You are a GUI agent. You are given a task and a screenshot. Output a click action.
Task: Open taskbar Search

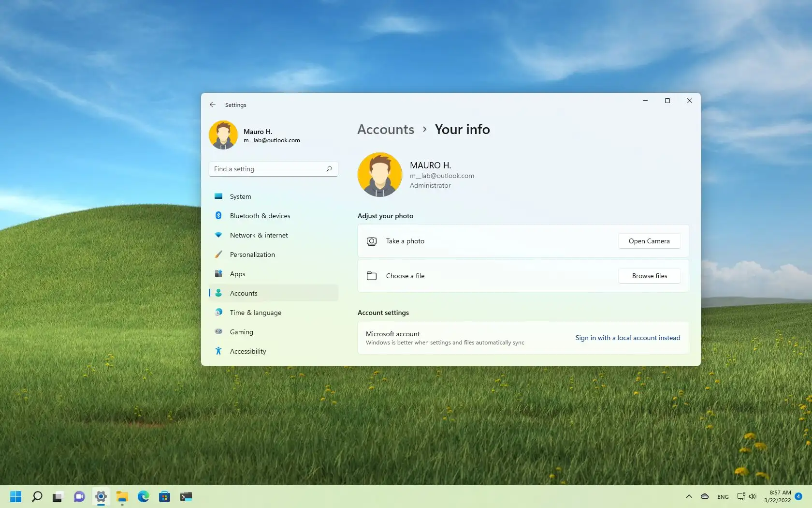click(37, 496)
